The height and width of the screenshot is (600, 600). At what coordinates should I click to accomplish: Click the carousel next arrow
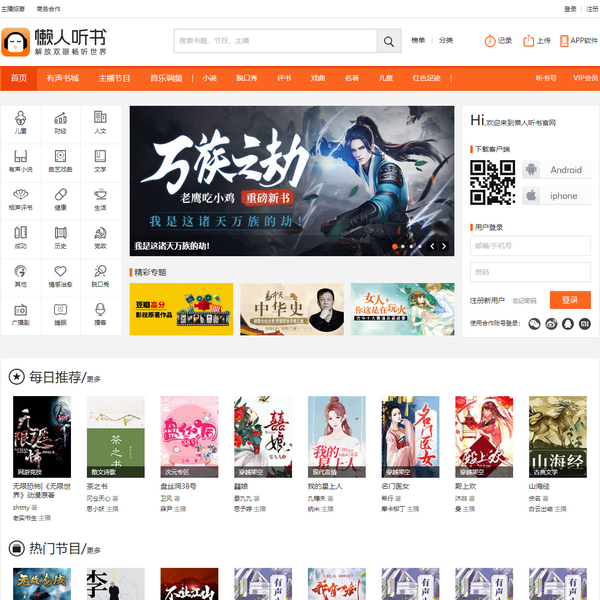point(444,245)
